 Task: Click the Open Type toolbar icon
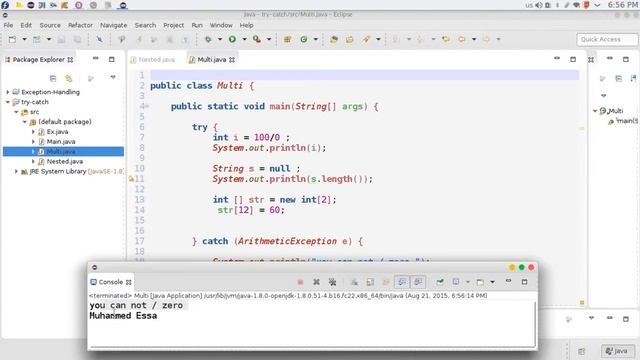[334, 39]
